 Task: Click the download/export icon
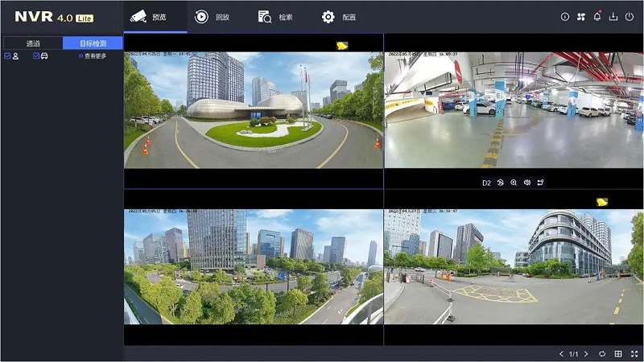(613, 17)
